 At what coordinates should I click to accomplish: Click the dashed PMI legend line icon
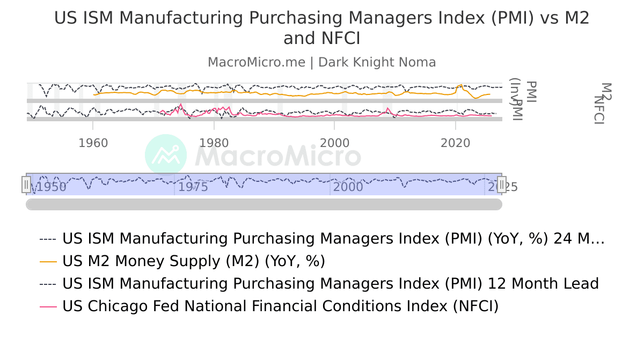coord(47,238)
